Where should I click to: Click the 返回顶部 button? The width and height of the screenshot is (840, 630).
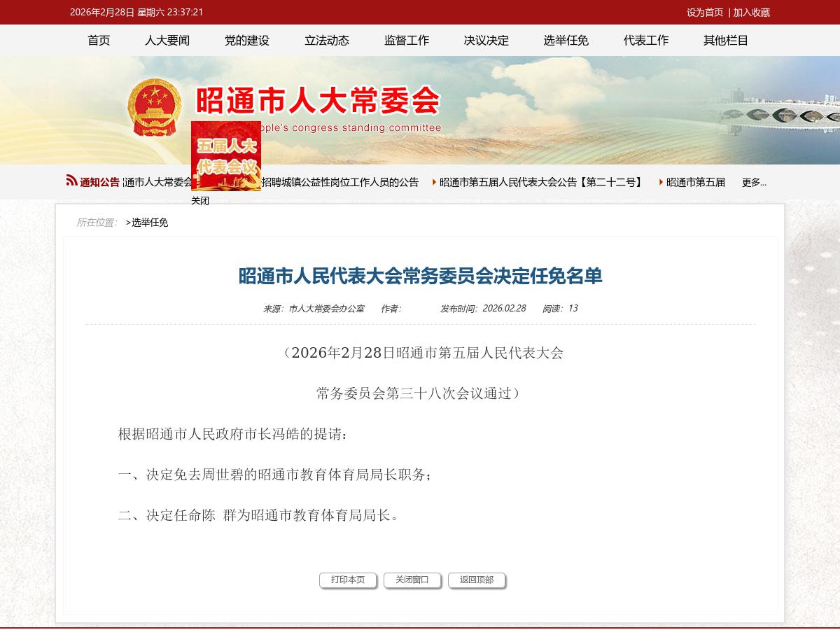(x=477, y=580)
